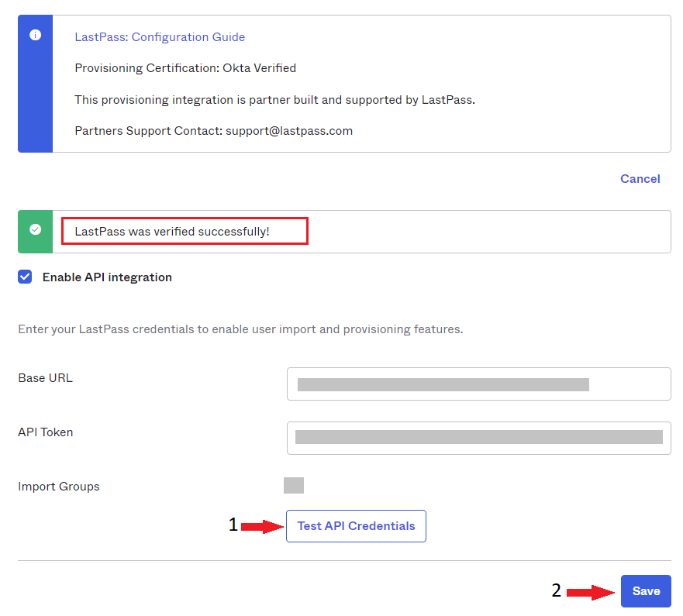This screenshot has height=616, width=683.
Task: Save the LastPass provisioning settings
Action: click(646, 590)
